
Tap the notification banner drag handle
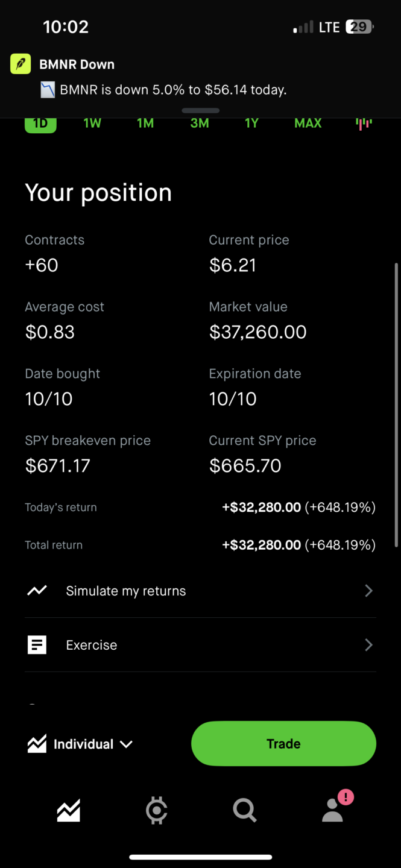(x=200, y=110)
